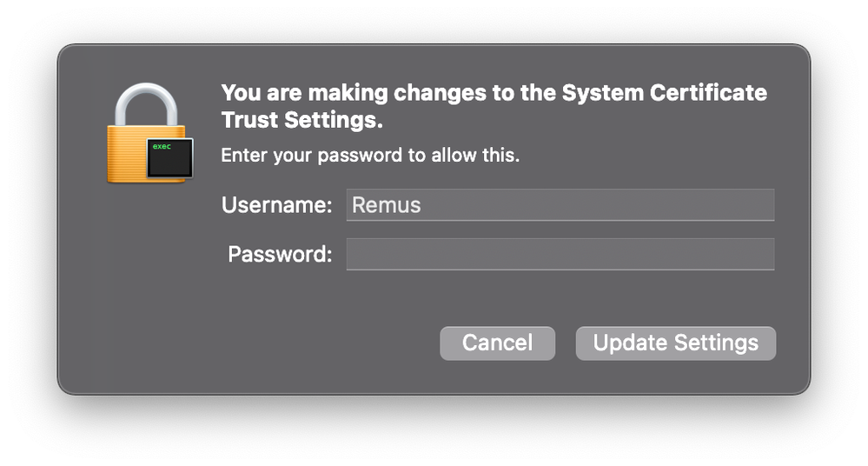Click the Password: label
868x466 pixels.
(280, 255)
